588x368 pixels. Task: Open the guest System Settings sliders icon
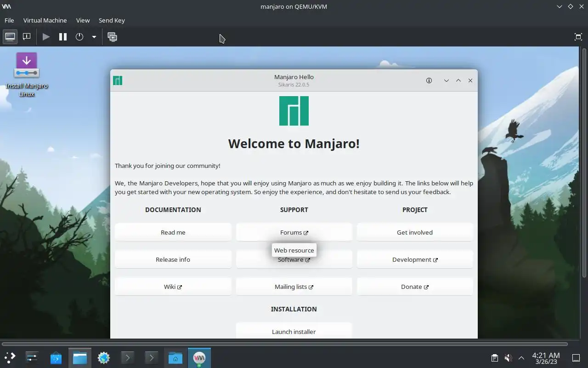point(32,357)
